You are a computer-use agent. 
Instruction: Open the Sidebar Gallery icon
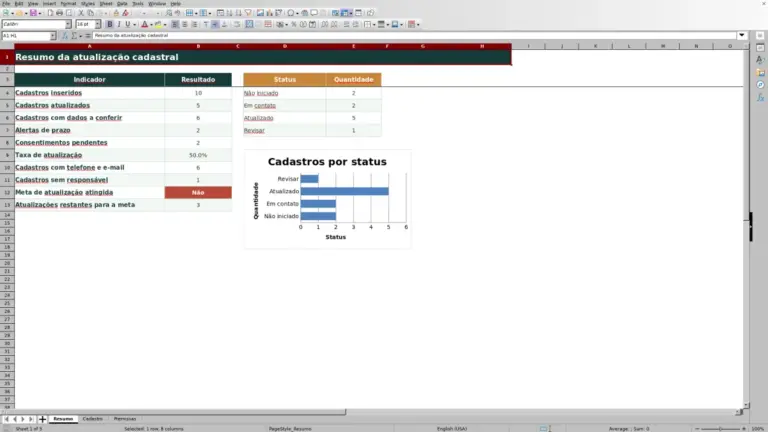[760, 72]
